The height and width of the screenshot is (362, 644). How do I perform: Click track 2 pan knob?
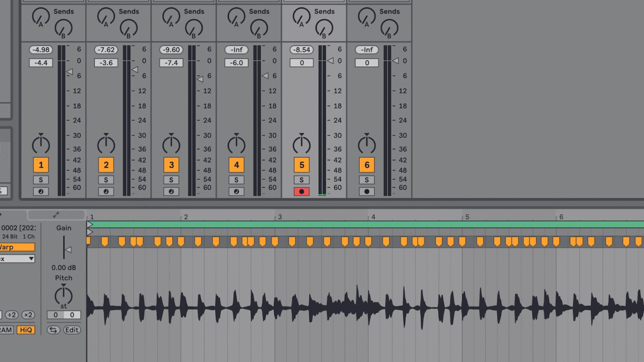click(x=106, y=144)
